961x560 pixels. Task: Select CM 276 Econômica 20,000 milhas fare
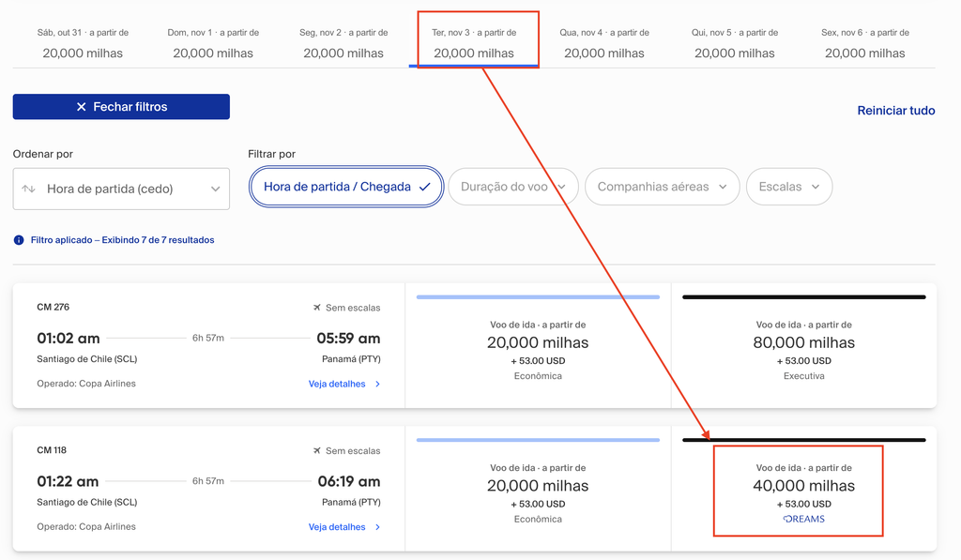coord(538,346)
